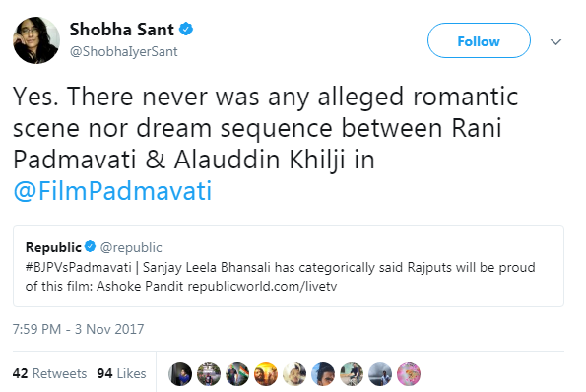586x392 pixels.
Task: Open the @ShobhaIyerSant handle link
Action: [123, 51]
